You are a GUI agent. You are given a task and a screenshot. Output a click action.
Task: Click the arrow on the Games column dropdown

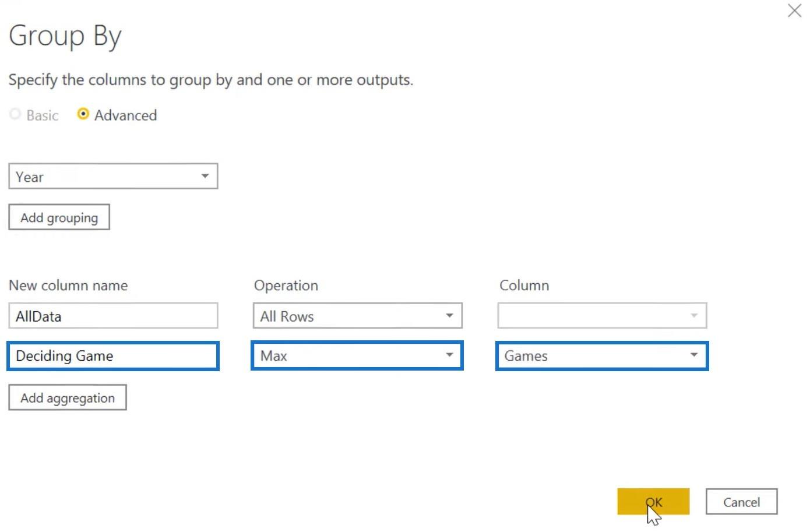693,355
